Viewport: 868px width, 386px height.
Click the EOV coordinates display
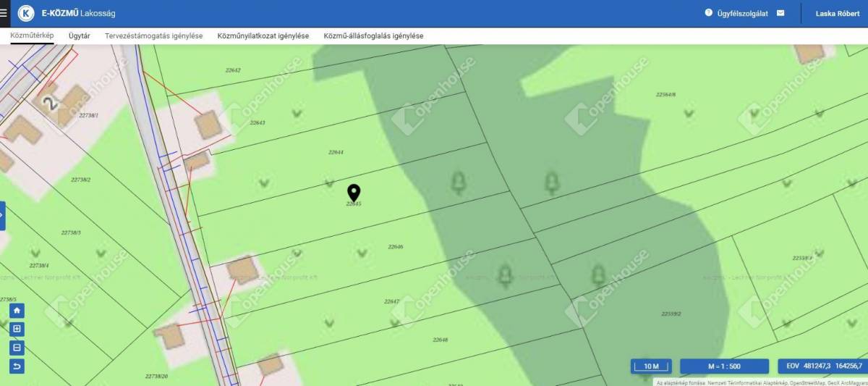pyautogui.click(x=823, y=366)
